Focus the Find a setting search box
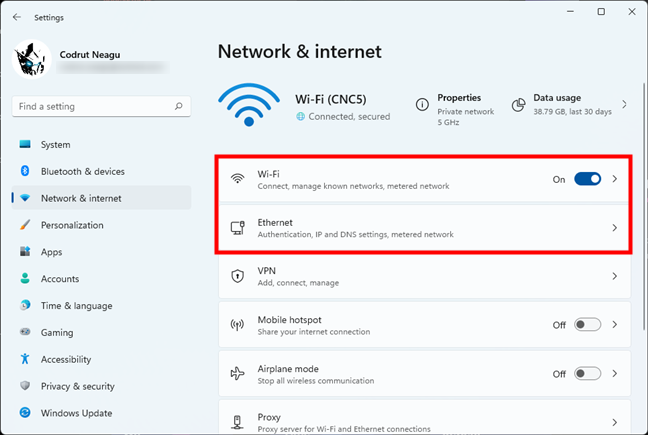648x435 pixels. click(x=101, y=106)
